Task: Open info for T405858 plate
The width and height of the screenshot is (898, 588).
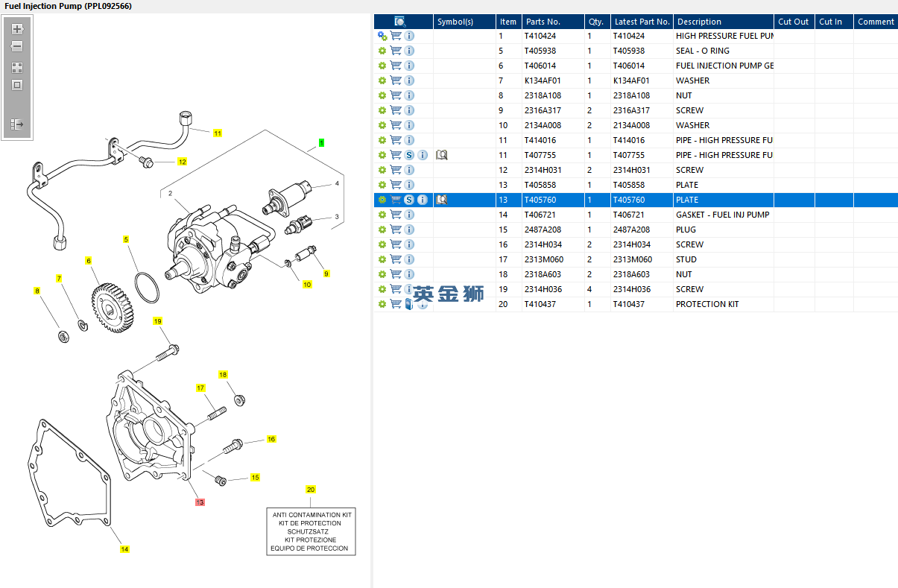Action: tap(409, 185)
